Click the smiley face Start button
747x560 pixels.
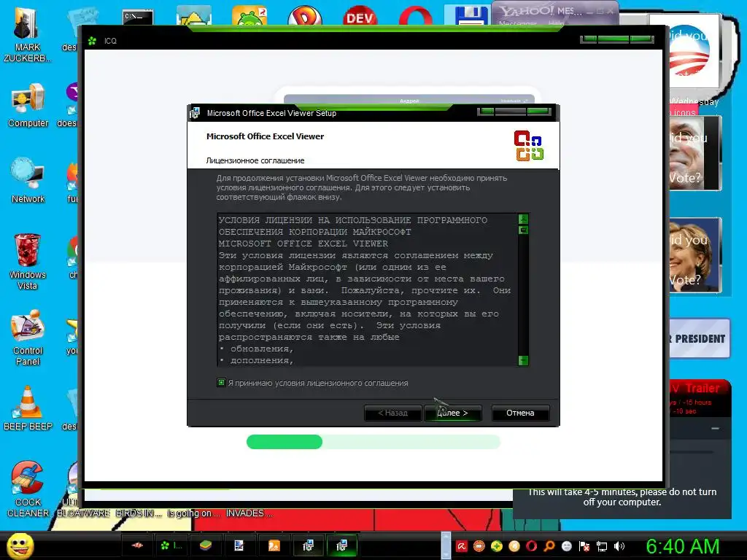coord(20,546)
